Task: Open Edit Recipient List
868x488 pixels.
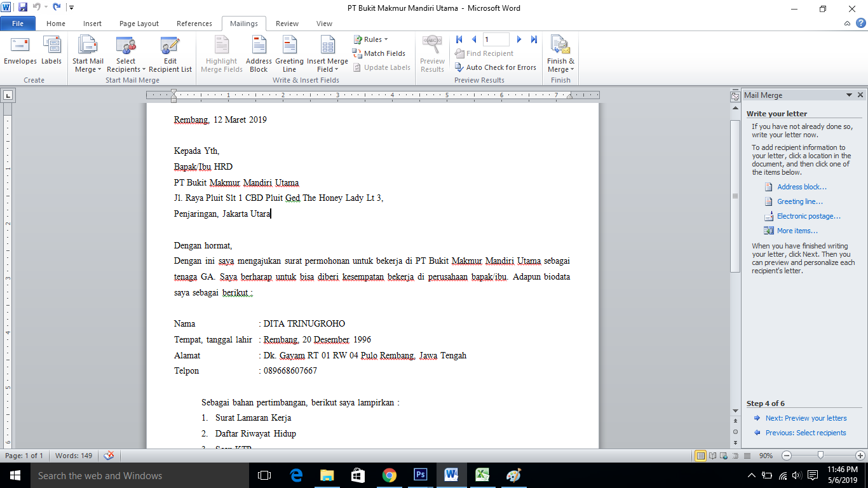Action: 170,53
